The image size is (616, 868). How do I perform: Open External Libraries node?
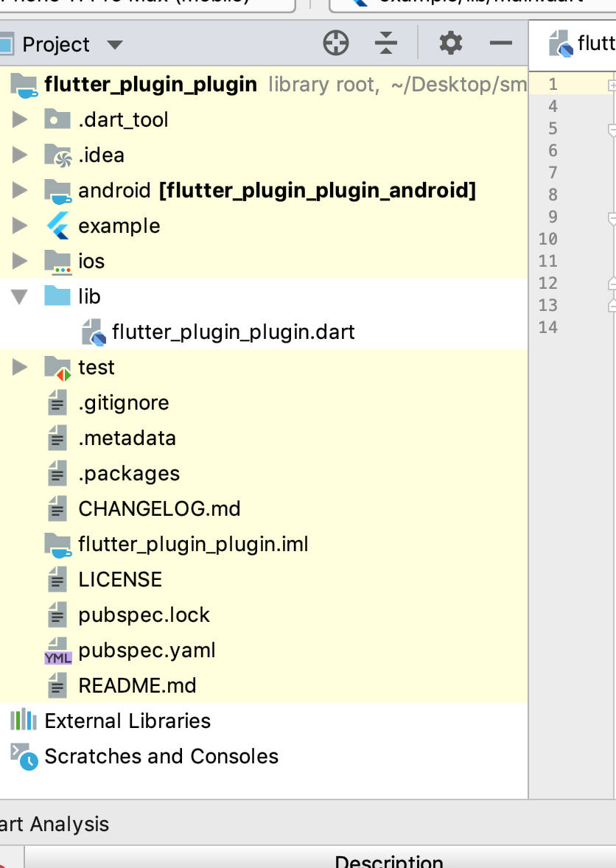click(x=127, y=721)
